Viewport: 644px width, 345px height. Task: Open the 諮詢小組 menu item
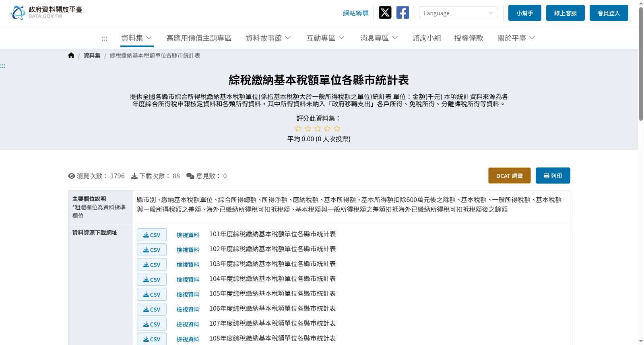point(427,38)
